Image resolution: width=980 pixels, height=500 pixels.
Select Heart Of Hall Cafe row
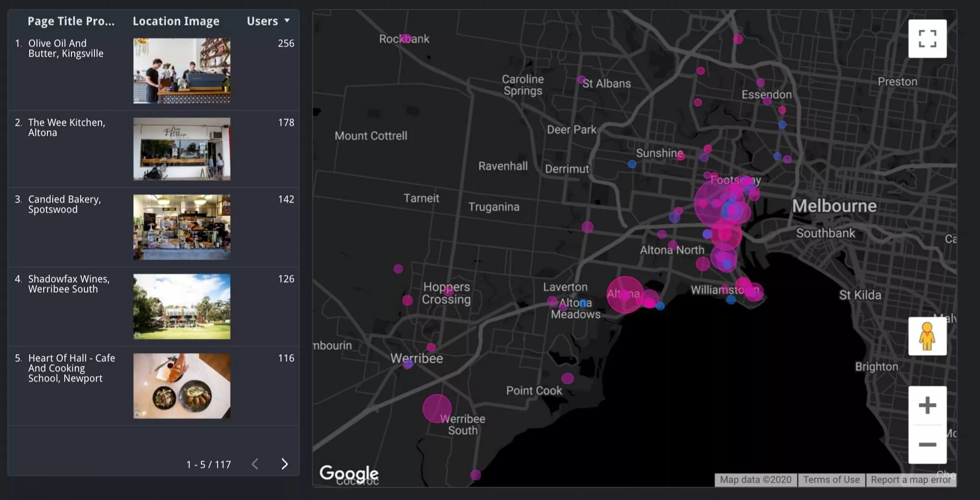(x=153, y=386)
